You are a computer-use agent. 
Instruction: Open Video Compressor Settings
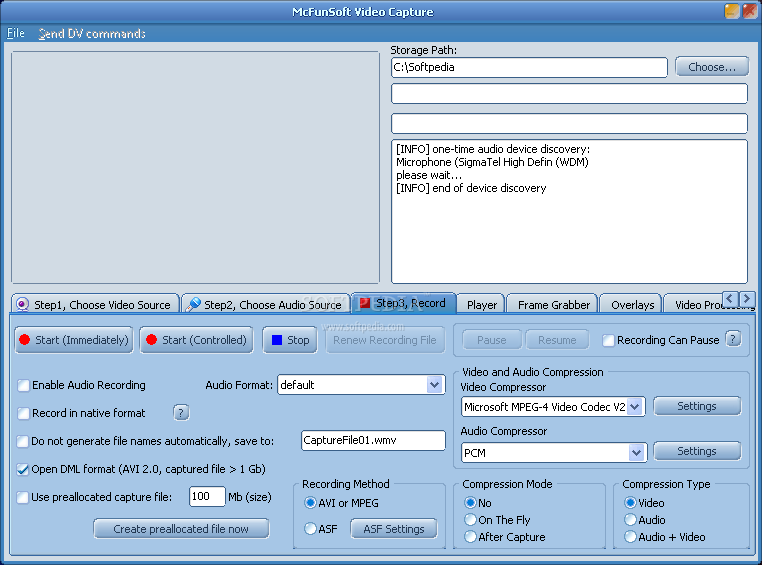(x=697, y=406)
